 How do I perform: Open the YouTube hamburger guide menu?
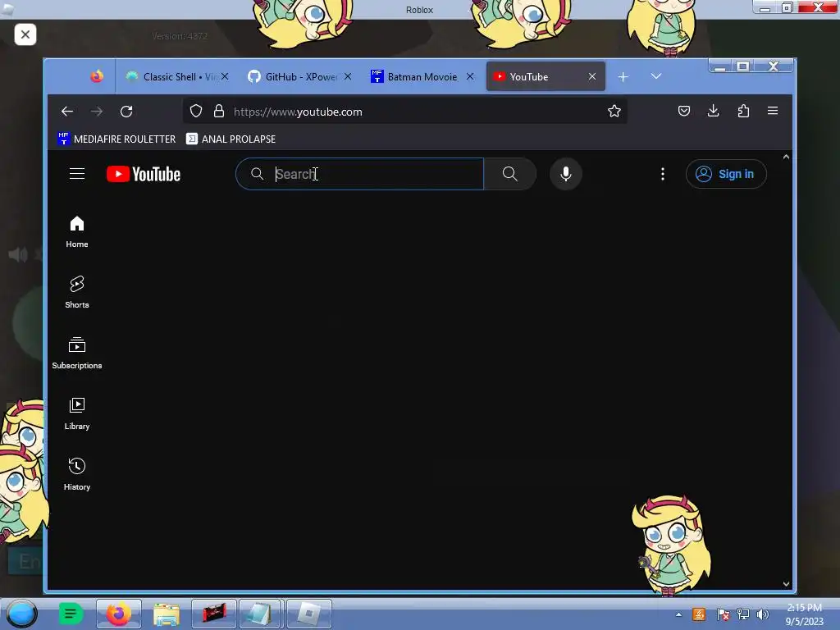click(x=77, y=174)
